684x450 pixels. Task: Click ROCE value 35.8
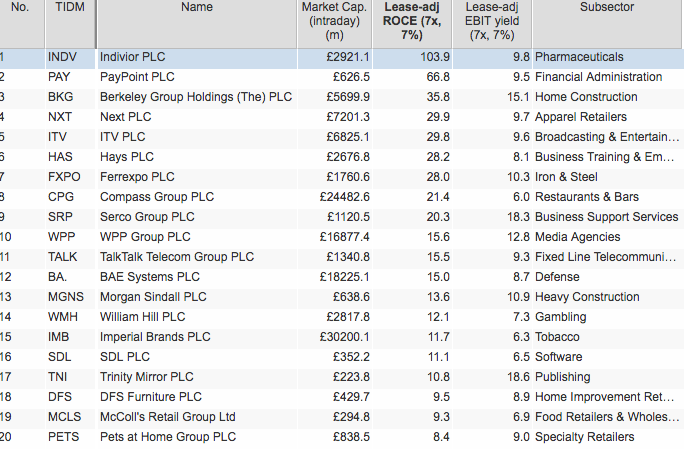pos(438,97)
